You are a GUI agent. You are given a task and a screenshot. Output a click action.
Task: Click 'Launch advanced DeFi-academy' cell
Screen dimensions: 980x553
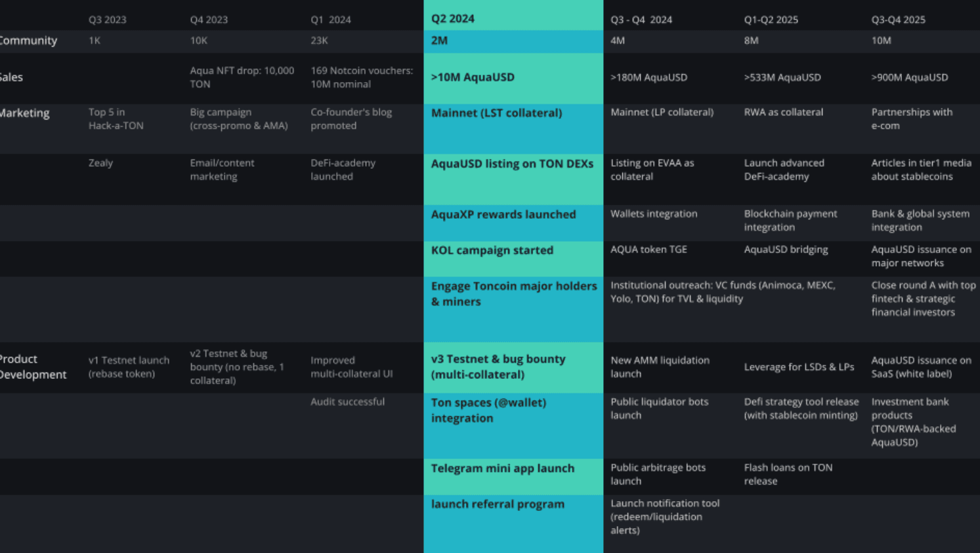(784, 169)
